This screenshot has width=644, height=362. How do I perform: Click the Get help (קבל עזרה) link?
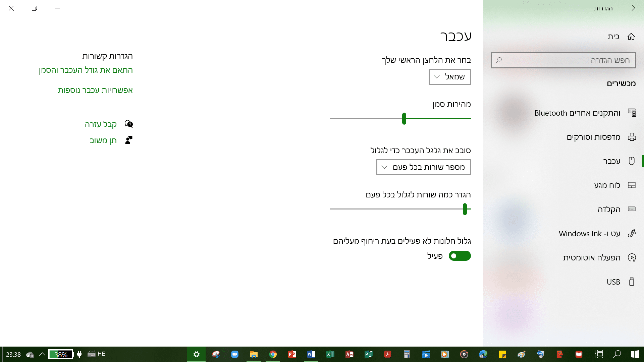pyautogui.click(x=101, y=124)
